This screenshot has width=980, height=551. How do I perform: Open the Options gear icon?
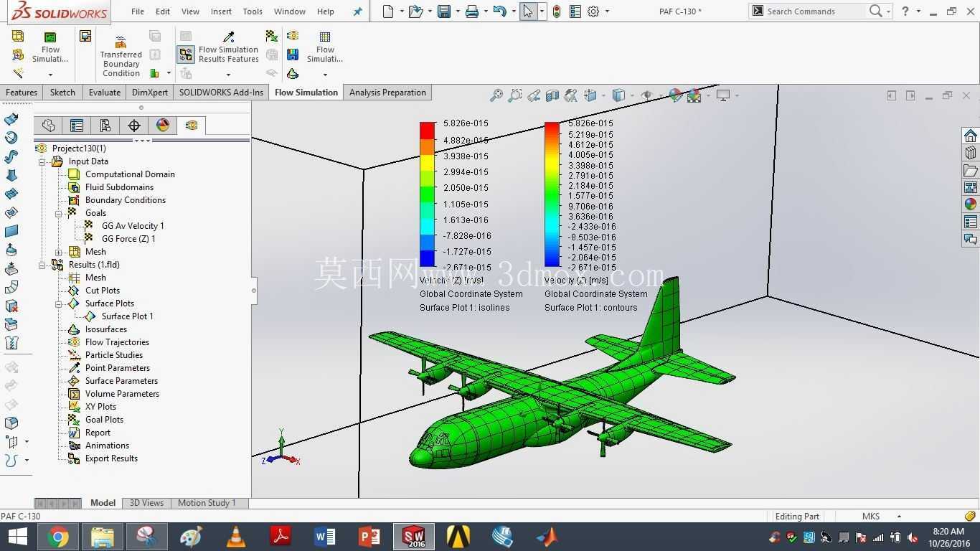pyautogui.click(x=593, y=11)
